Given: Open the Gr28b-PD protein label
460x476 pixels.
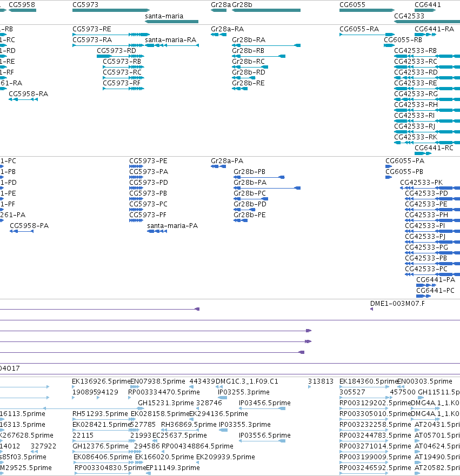Looking at the screenshot, I should 250,204.
